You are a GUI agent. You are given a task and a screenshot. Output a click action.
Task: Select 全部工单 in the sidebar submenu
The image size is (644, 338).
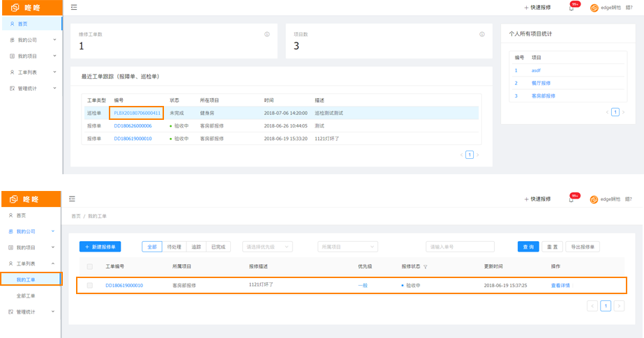click(26, 296)
